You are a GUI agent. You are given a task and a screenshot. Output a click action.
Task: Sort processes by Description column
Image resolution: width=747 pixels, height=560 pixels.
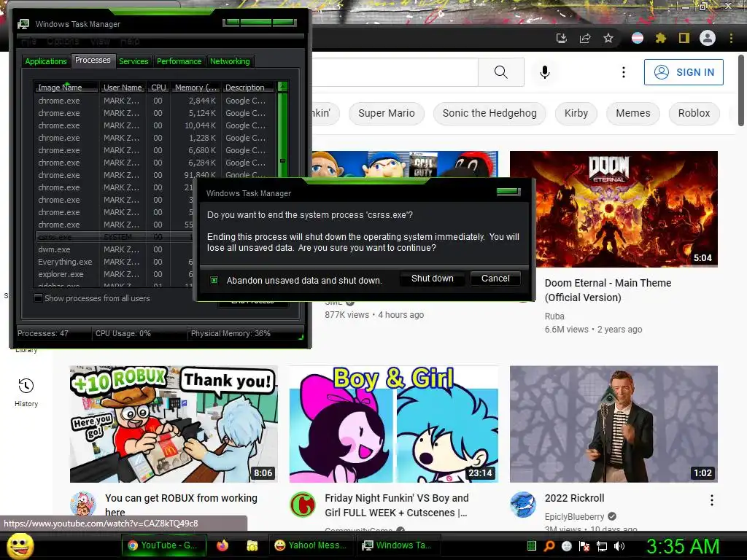[x=248, y=87]
